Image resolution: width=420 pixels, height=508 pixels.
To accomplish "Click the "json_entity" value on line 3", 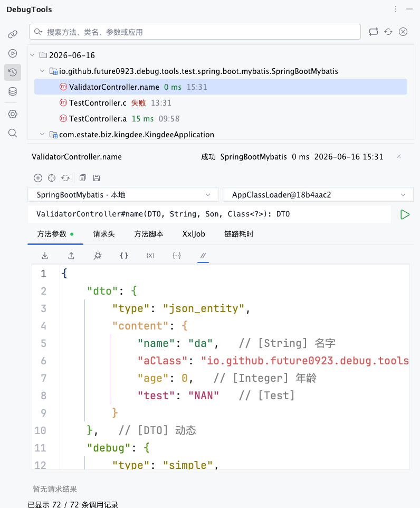I will 203,308.
